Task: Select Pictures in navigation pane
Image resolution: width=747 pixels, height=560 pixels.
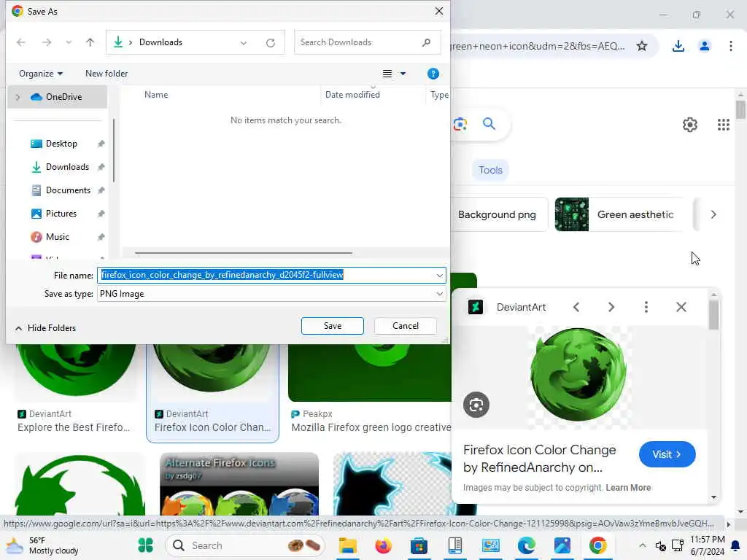Action: tap(61, 214)
